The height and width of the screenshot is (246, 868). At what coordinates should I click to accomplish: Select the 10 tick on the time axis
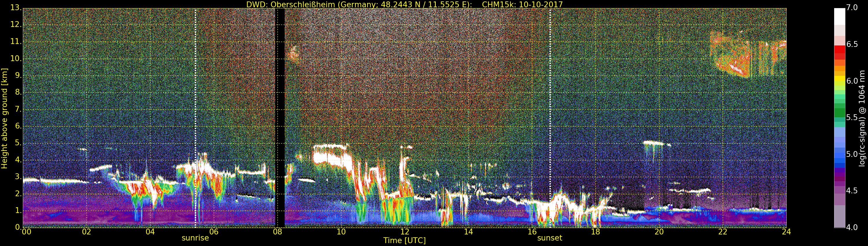pyautogui.click(x=341, y=232)
